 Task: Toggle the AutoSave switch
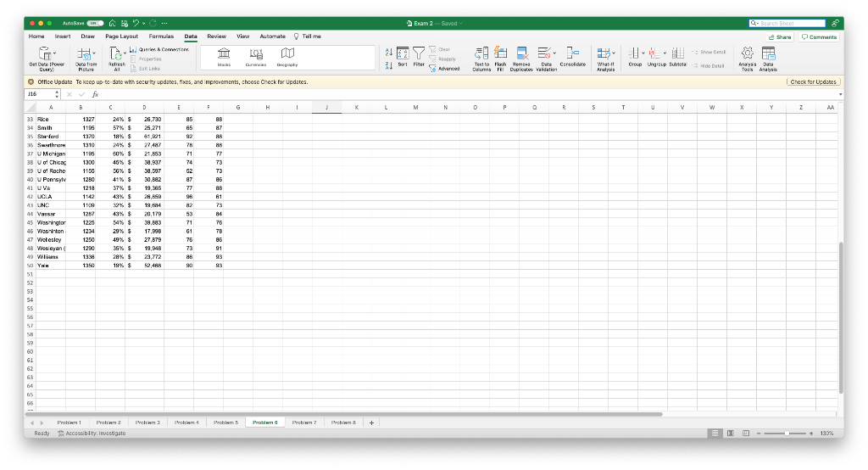95,23
